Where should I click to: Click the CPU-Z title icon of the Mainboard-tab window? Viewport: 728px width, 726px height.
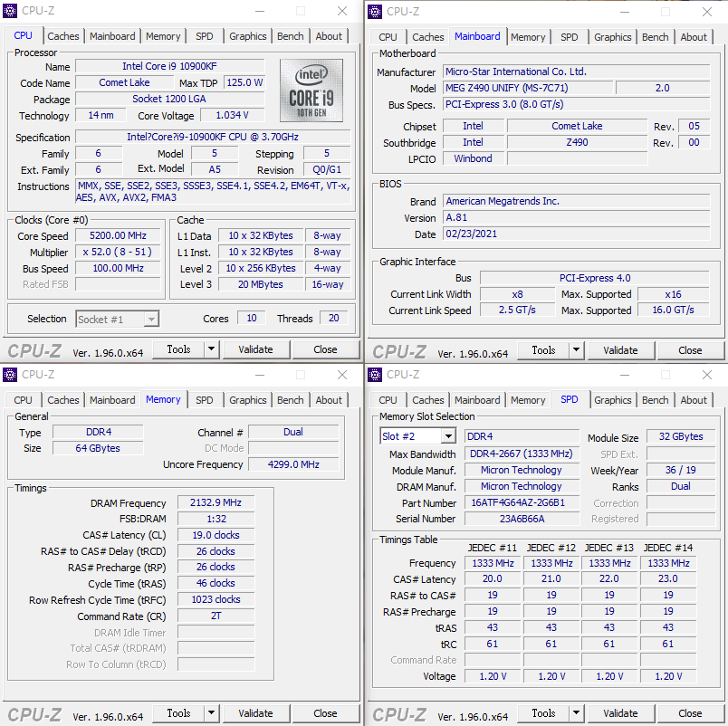375,11
